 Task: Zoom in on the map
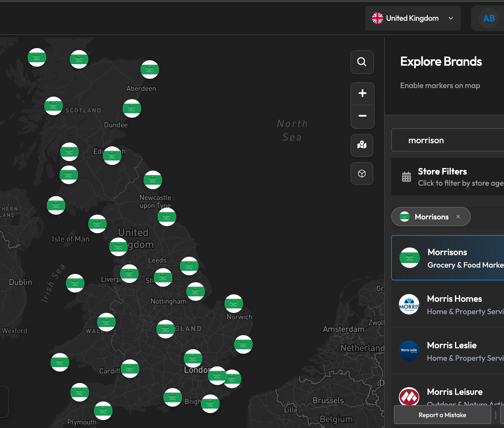coord(362,93)
